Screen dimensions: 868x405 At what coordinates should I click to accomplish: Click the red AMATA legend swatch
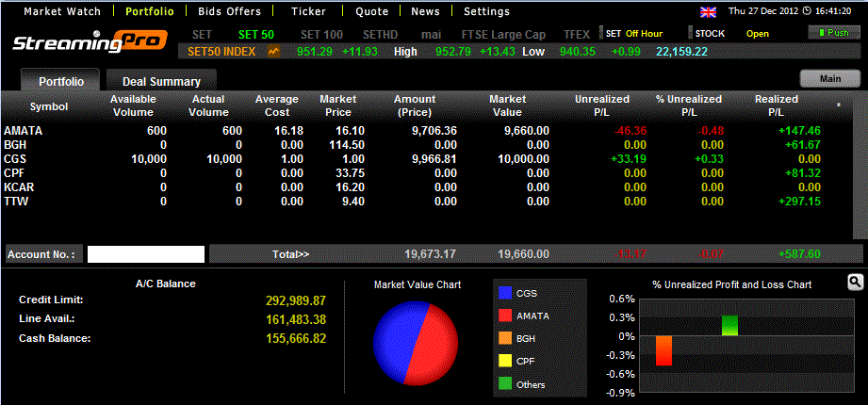click(x=505, y=316)
